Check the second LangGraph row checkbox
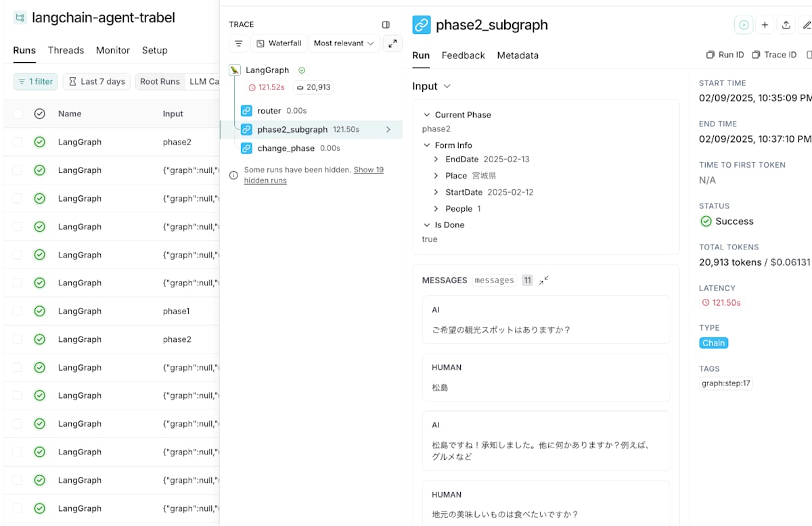This screenshot has width=812, height=526. pos(18,170)
